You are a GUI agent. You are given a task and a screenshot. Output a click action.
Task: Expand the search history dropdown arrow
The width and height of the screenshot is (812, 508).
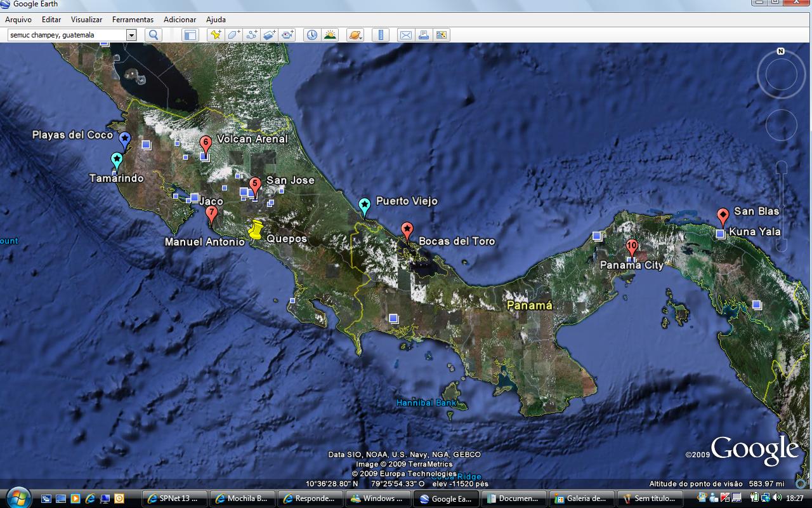click(x=131, y=35)
